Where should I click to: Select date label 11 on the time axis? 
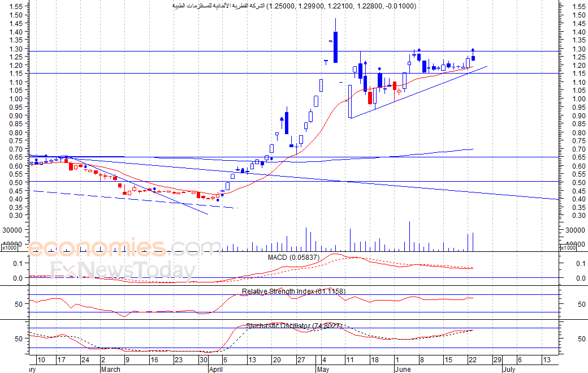tap(350, 360)
